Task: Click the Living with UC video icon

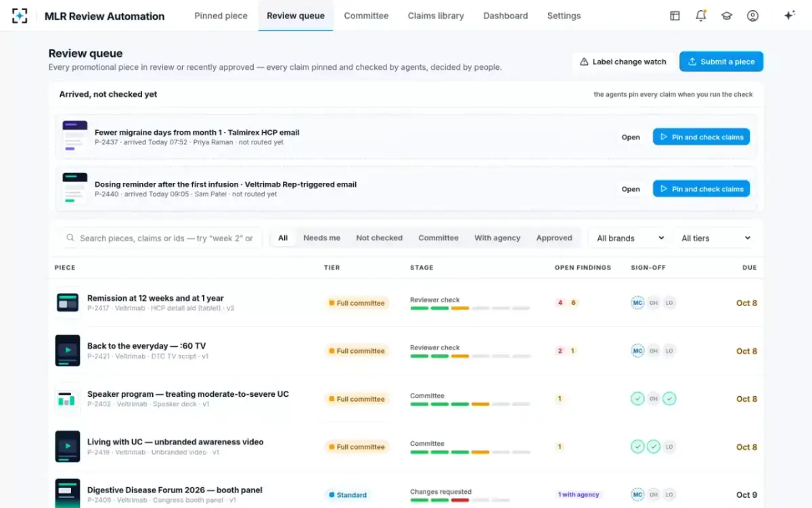Action: point(68,447)
